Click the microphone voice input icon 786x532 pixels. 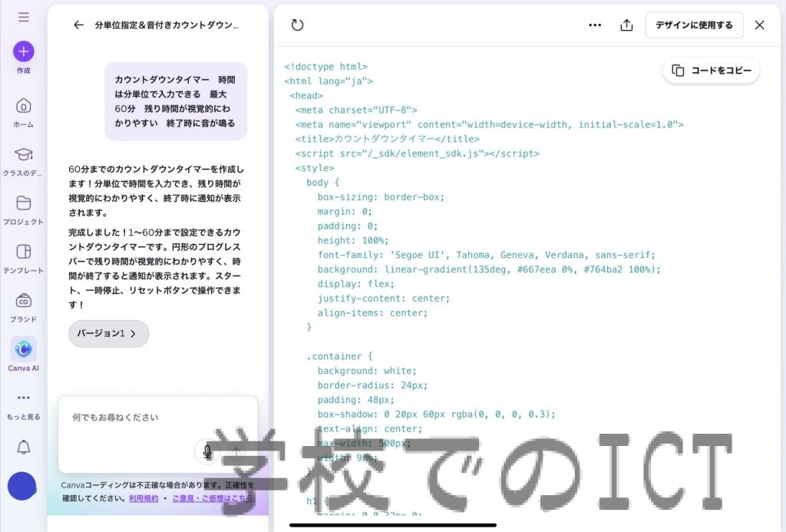coord(206,452)
